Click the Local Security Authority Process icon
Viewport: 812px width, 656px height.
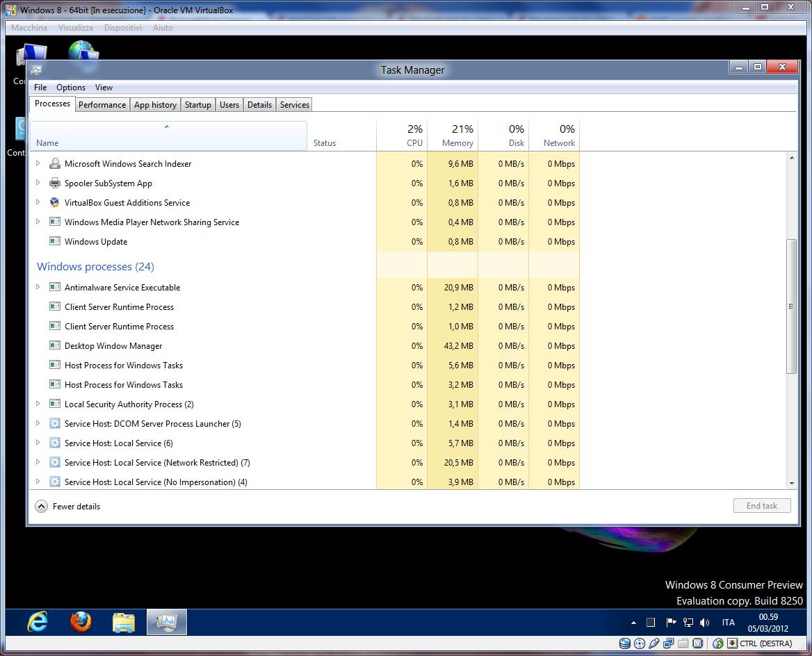[54, 404]
